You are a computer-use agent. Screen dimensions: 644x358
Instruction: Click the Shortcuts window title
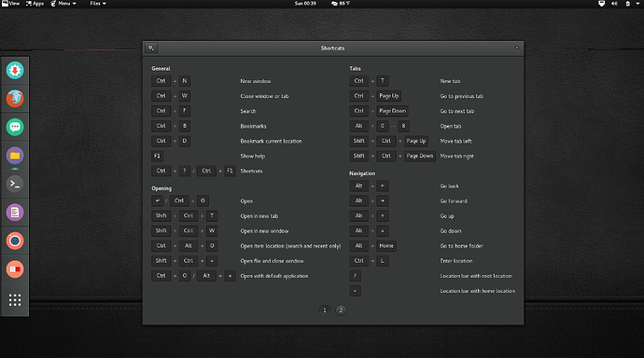pos(332,48)
